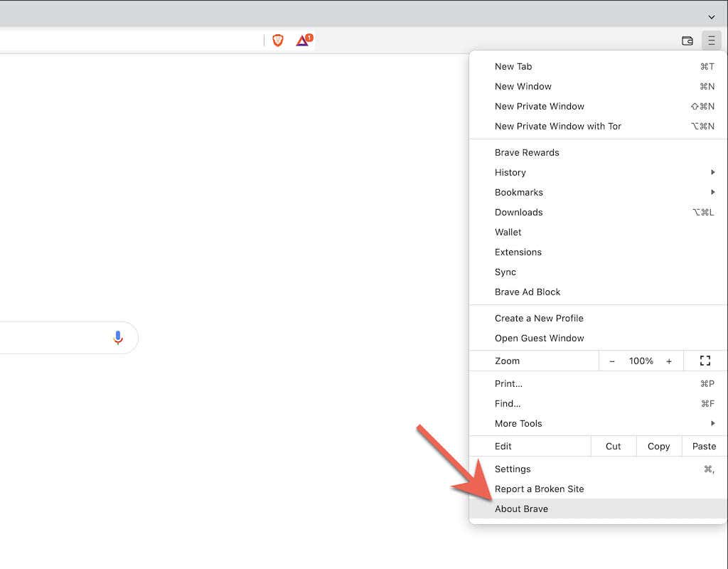Viewport: 728px width, 569px height.
Task: Select Report a Broken Site
Action: pos(598,489)
